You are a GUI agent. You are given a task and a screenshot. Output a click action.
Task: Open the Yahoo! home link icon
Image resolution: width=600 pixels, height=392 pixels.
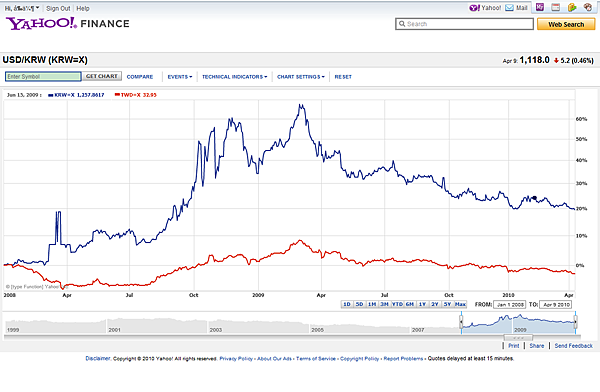point(474,8)
